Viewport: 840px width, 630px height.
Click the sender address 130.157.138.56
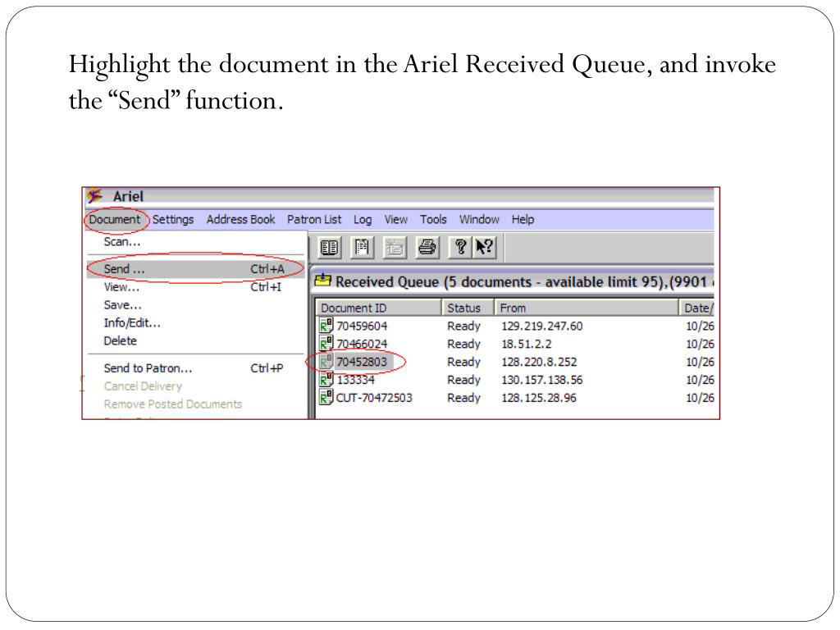[541, 380]
